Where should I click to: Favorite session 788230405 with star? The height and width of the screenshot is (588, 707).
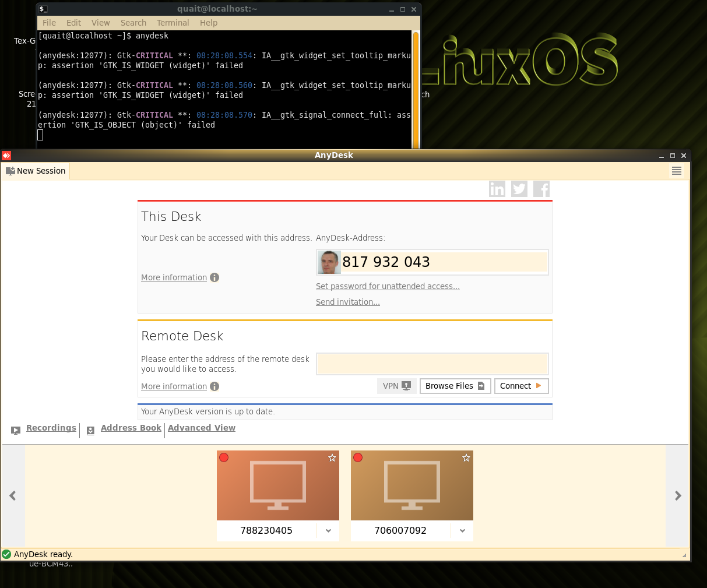(x=332, y=458)
